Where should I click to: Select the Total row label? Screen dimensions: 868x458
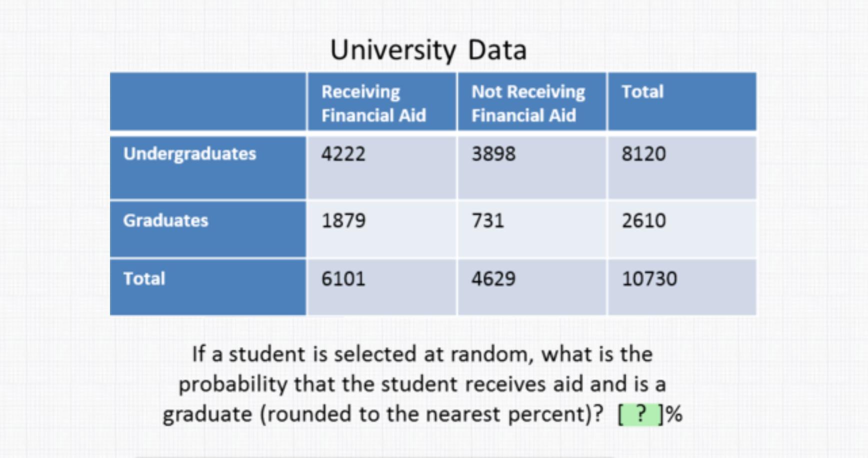click(x=208, y=287)
